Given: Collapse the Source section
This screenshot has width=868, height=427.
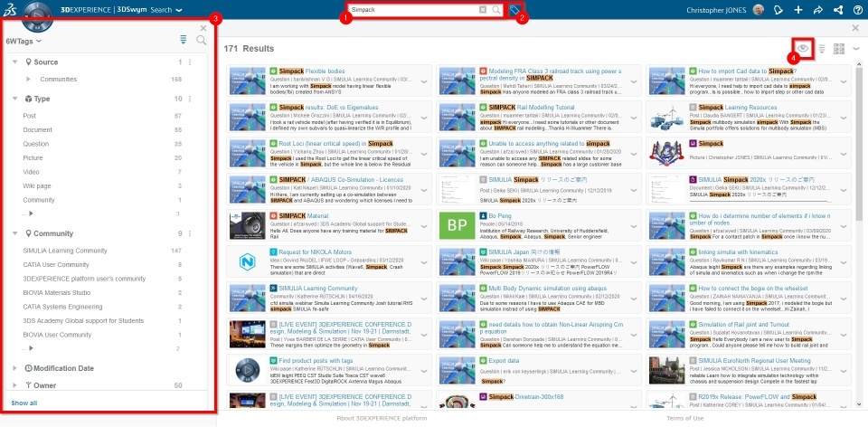Looking at the screenshot, I should (x=15, y=62).
